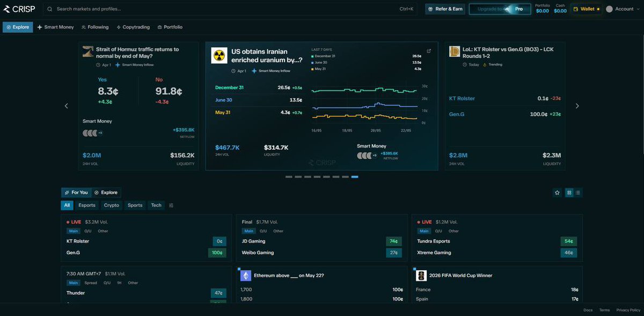
Task: Select O/U tab on KT Rolster card
Action: pos(88,231)
